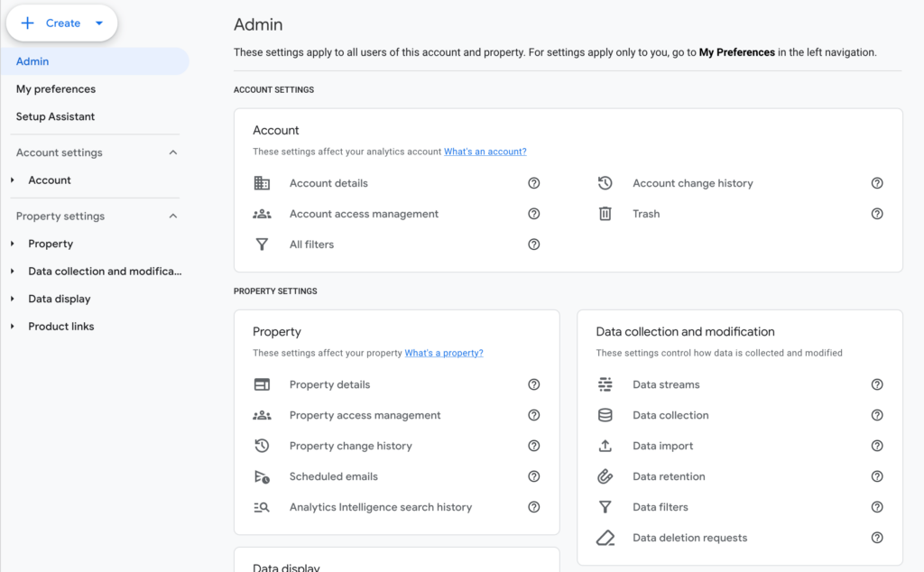This screenshot has height=572, width=924.
Task: Open Account change history settings
Action: tap(693, 183)
